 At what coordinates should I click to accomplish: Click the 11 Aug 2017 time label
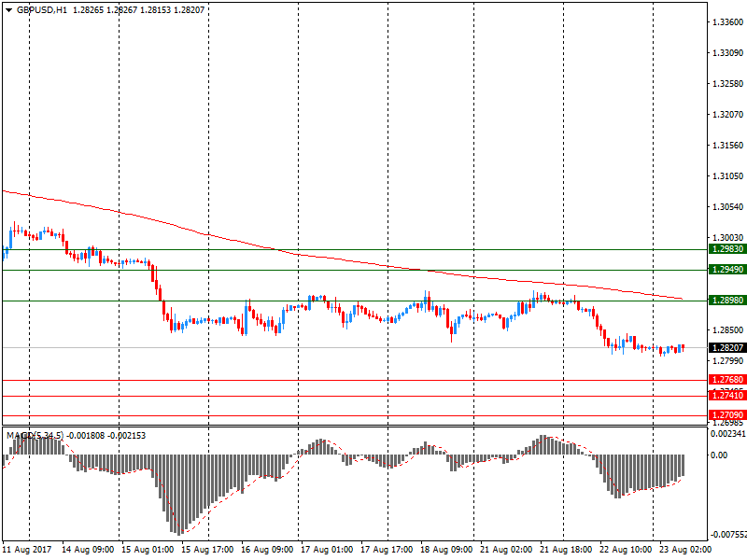tap(27, 550)
